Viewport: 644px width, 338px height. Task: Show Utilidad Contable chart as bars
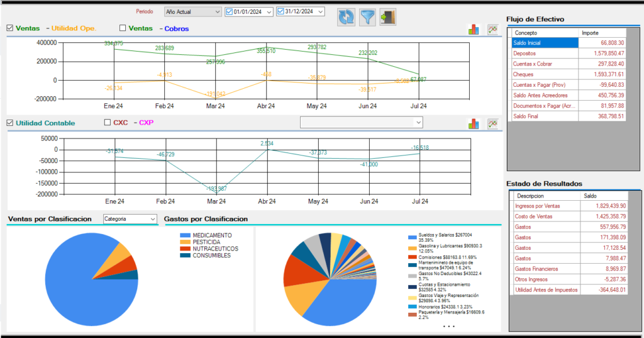(x=474, y=124)
